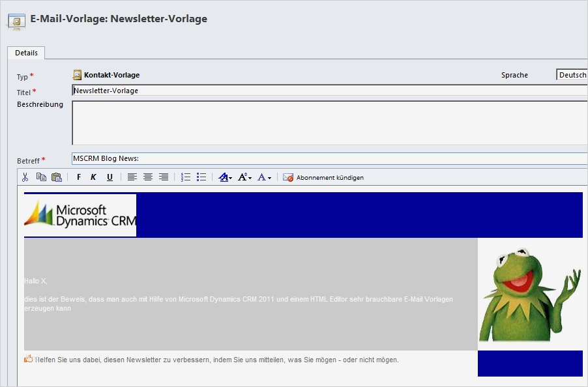588x387 pixels.
Task: Click Abonnement kündigen button
Action: point(323,178)
